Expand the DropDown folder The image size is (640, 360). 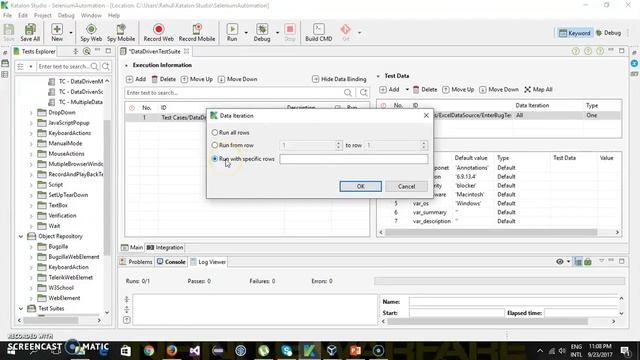[x=31, y=113]
